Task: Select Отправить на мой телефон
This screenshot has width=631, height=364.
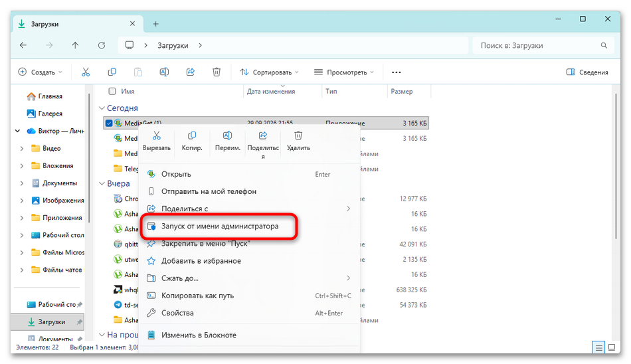Action: pos(248,191)
